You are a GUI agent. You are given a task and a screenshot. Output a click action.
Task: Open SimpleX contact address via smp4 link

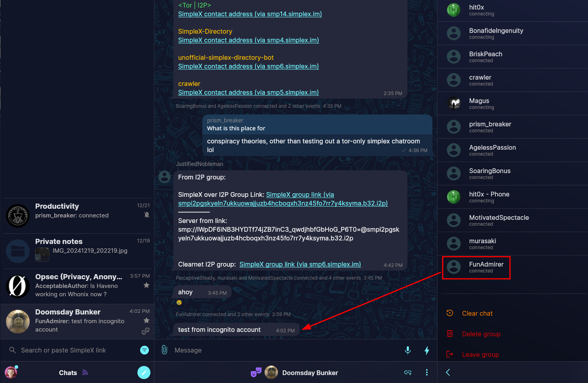[x=248, y=40]
